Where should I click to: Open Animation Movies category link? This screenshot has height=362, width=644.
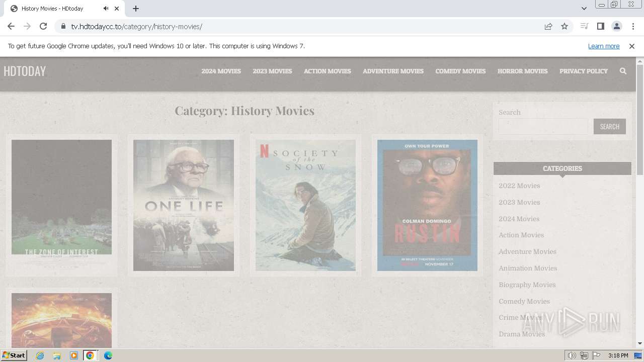point(528,268)
